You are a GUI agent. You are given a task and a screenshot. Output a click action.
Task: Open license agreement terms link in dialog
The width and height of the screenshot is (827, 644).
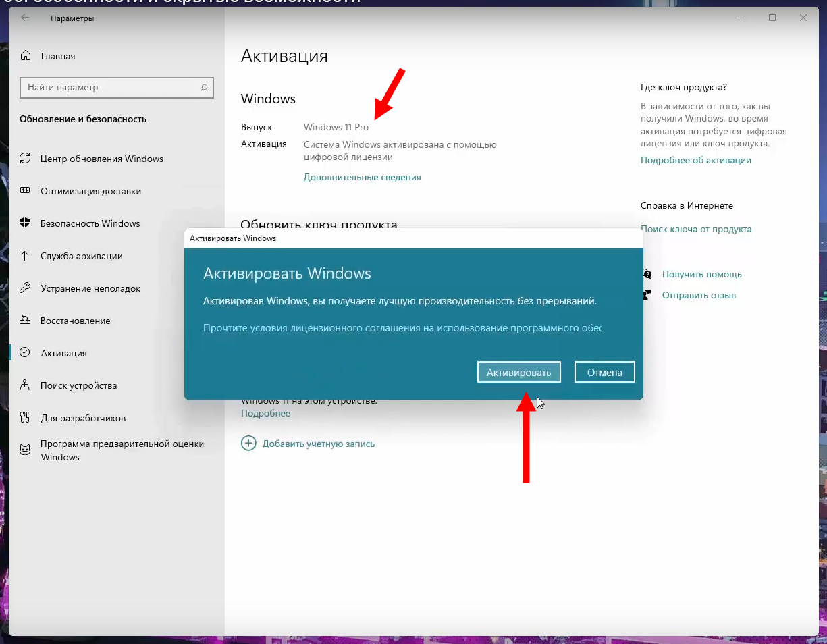(x=402, y=328)
